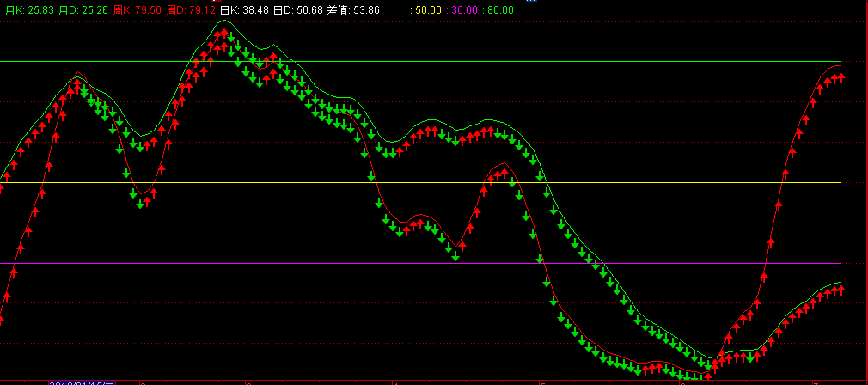Click the upper yellow horizontal reference line

(x=430, y=62)
